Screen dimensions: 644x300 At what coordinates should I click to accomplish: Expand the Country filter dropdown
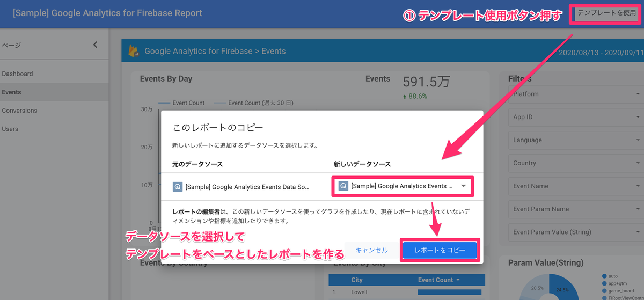(x=576, y=163)
